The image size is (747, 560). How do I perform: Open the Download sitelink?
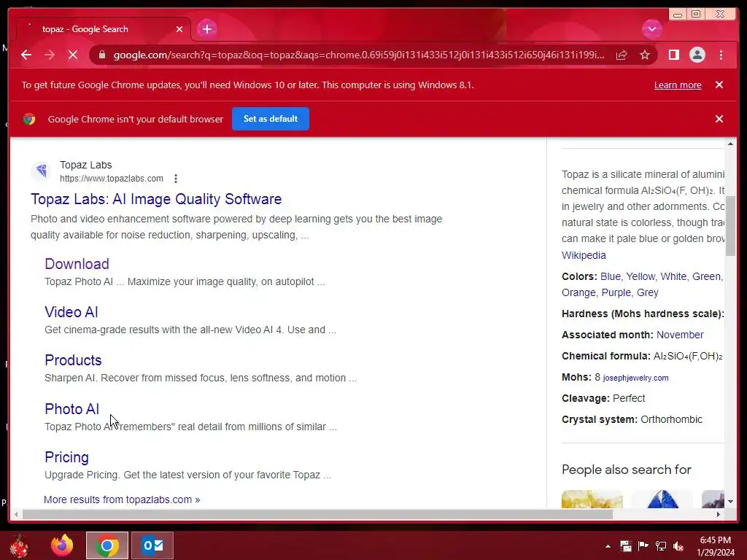coord(77,264)
